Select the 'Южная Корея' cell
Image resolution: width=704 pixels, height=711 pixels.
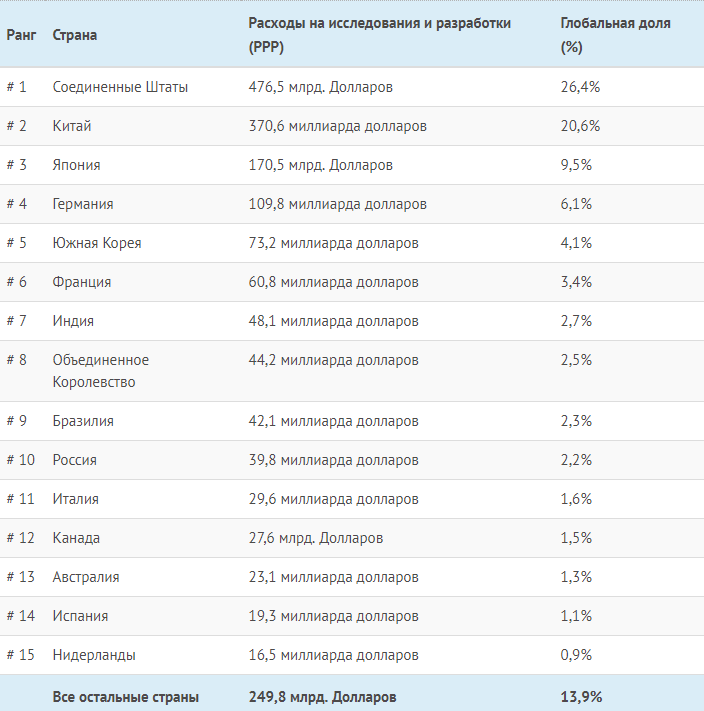click(x=97, y=243)
